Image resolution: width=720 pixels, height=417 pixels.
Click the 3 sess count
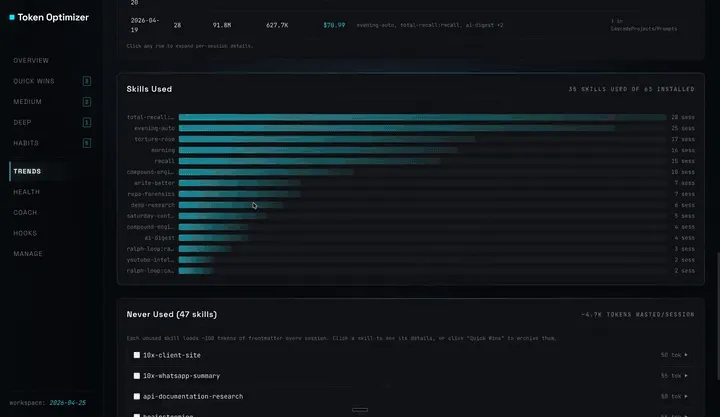684,249
